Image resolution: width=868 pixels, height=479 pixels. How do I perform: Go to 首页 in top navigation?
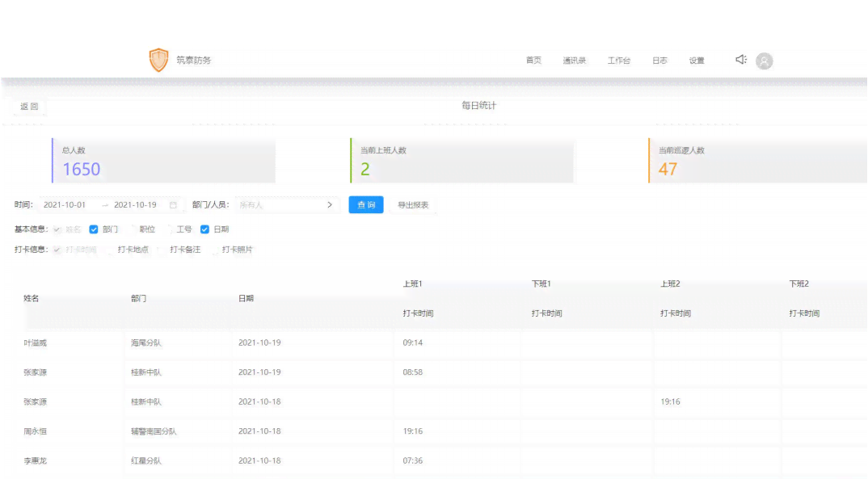tap(533, 61)
